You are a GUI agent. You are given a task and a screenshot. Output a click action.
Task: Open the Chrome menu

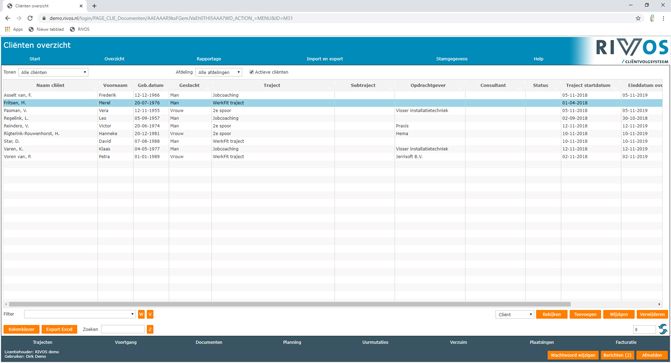[663, 18]
